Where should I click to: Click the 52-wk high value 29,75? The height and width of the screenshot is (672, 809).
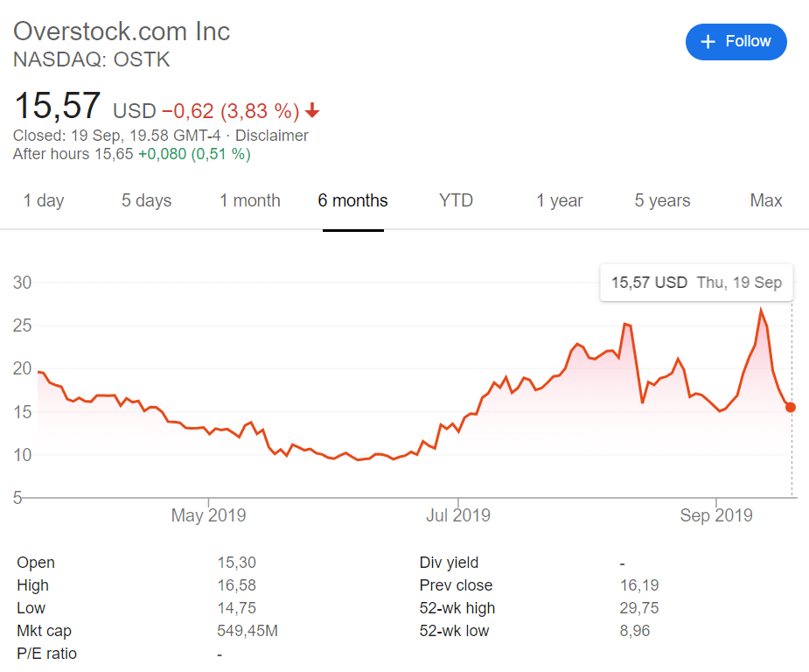[x=639, y=608]
